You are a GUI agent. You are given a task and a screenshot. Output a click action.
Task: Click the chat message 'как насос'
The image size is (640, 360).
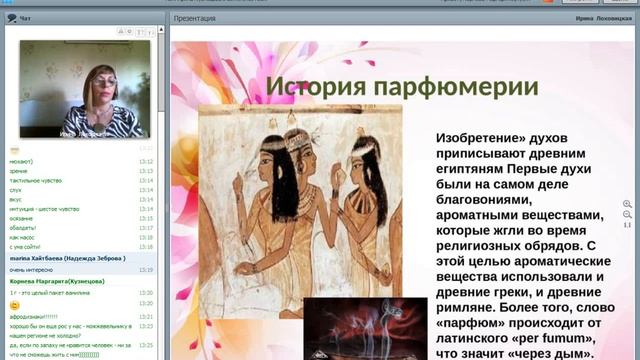click(x=22, y=237)
